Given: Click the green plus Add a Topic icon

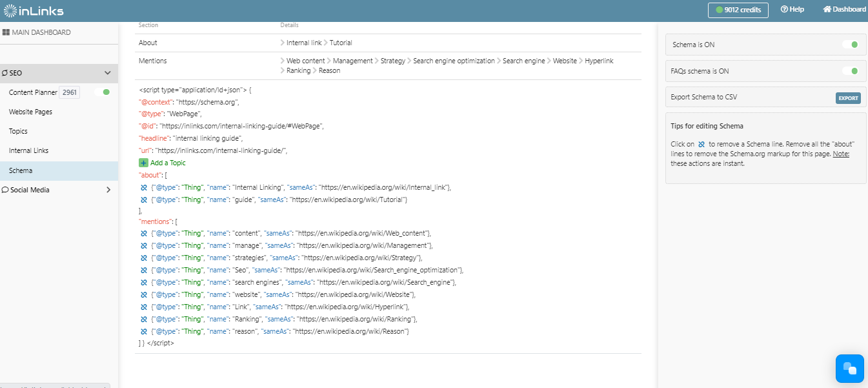Looking at the screenshot, I should click(x=143, y=163).
